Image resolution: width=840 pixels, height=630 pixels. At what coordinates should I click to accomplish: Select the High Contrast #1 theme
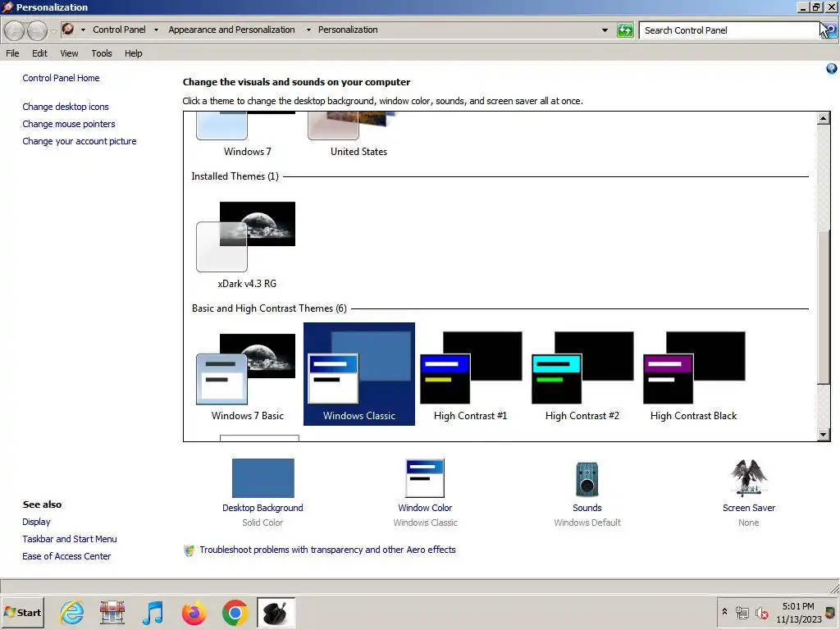pos(470,374)
